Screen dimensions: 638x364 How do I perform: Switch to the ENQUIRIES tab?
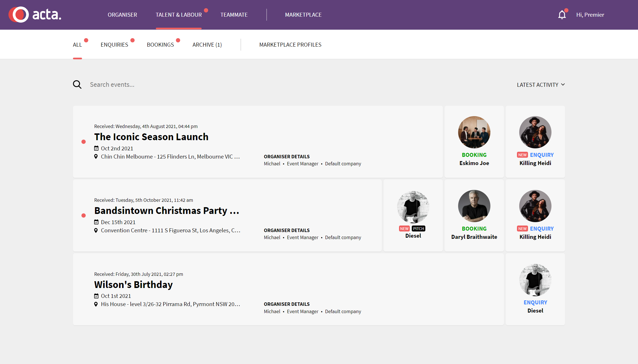[115, 45]
